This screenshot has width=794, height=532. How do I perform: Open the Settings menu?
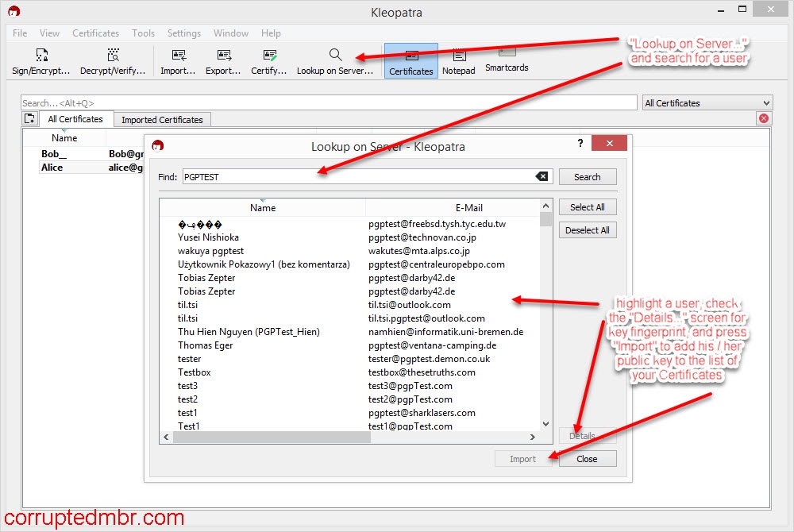point(183,33)
